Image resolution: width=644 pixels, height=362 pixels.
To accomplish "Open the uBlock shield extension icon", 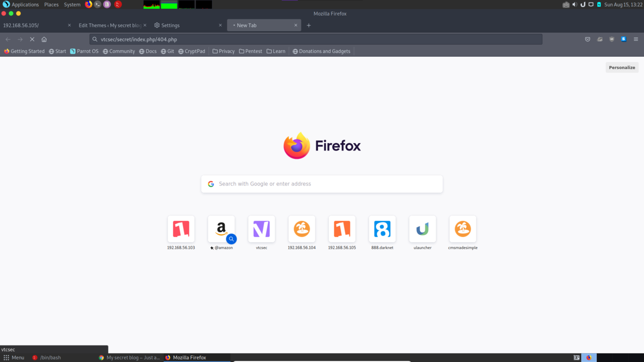I will pyautogui.click(x=612, y=39).
